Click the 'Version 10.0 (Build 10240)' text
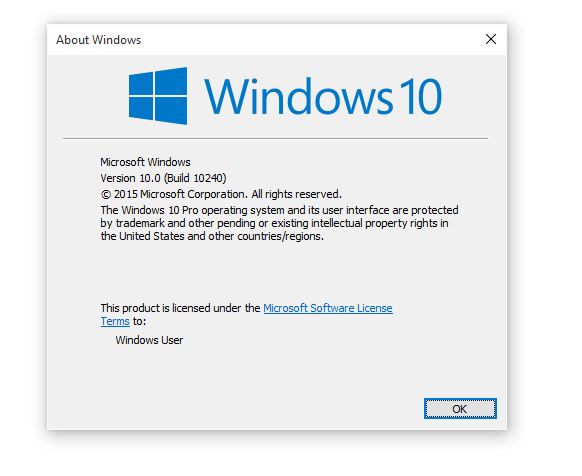 click(163, 178)
